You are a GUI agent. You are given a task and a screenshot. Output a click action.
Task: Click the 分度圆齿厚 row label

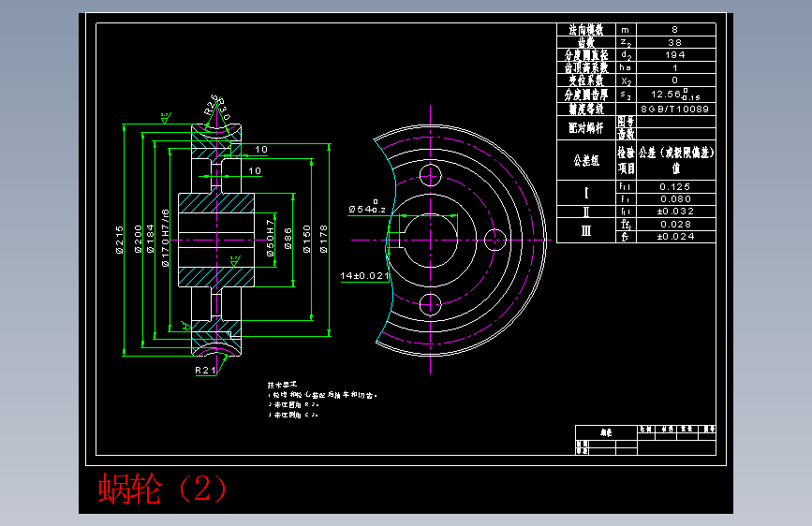pyautogui.click(x=586, y=95)
